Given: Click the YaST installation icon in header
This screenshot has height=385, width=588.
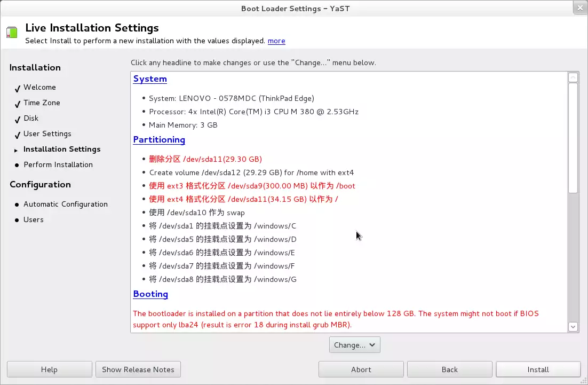Looking at the screenshot, I should (12, 32).
